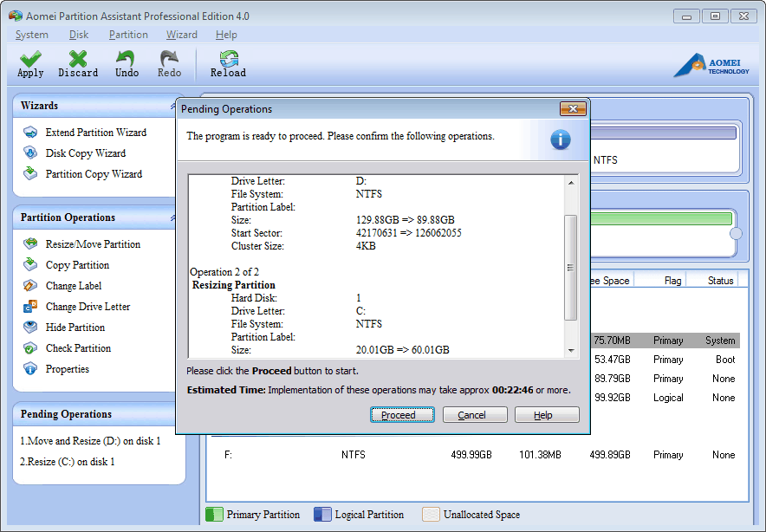
Task: Click Resize/Move Partition label
Action: point(93,244)
